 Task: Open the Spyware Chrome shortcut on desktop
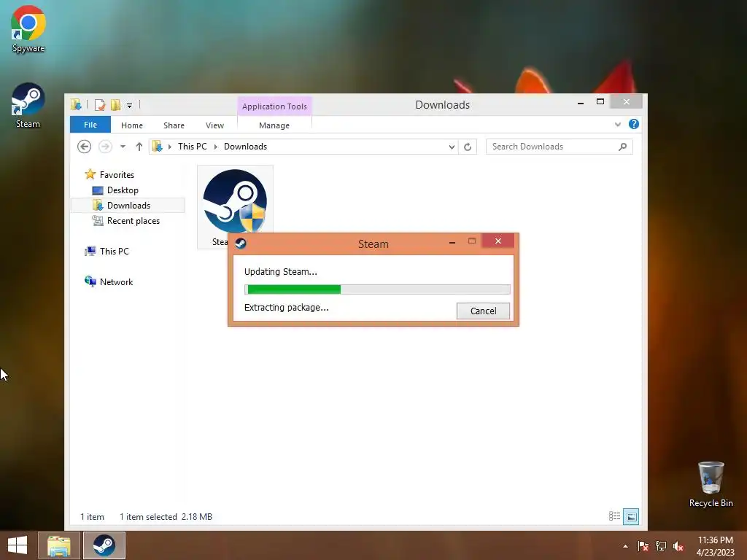coord(28,29)
